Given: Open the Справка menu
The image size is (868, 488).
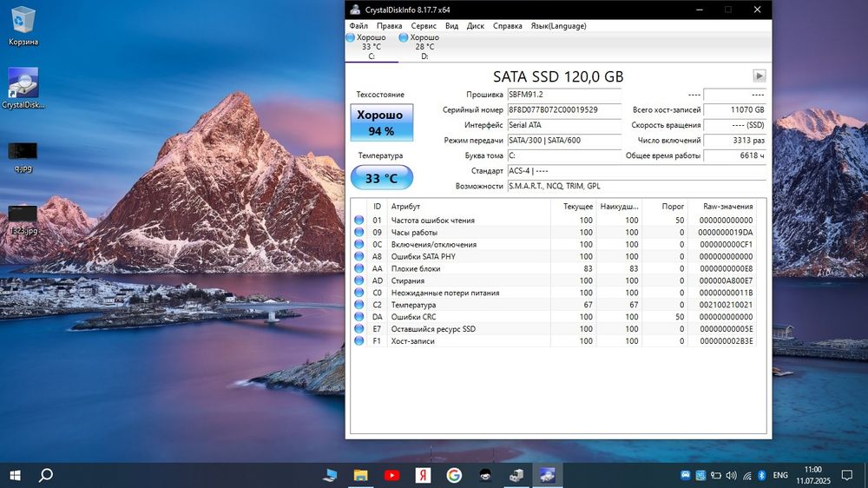Looking at the screenshot, I should tap(507, 26).
